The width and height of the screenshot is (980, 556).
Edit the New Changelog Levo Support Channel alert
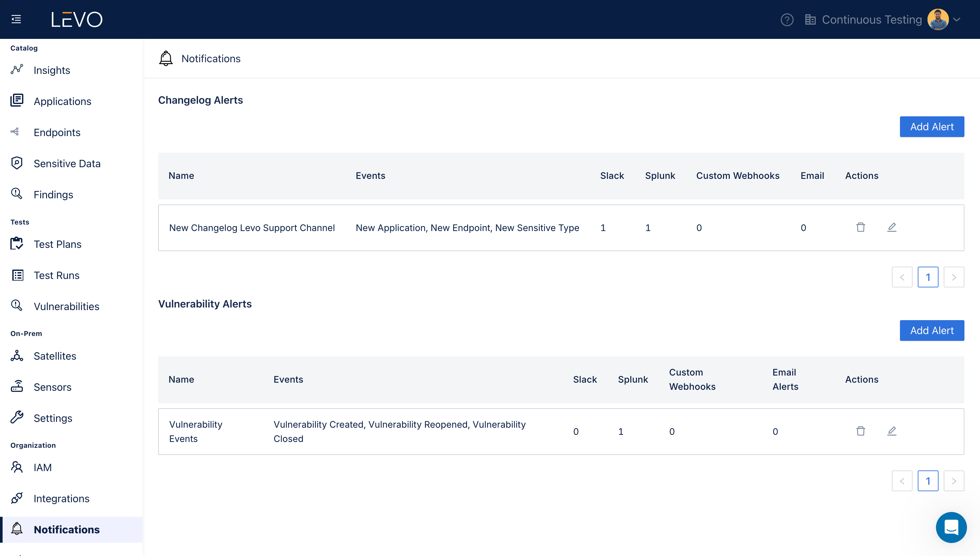pos(892,227)
